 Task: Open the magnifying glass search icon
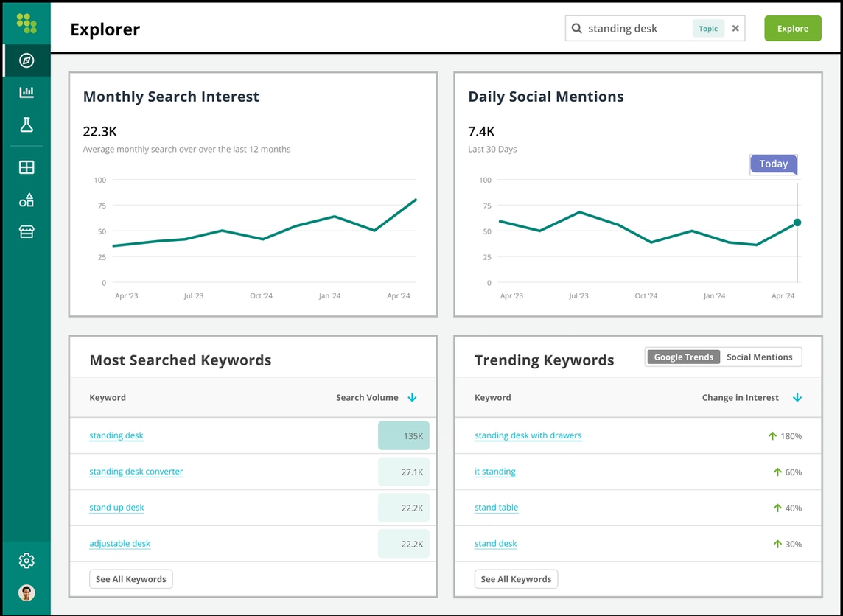click(x=576, y=28)
